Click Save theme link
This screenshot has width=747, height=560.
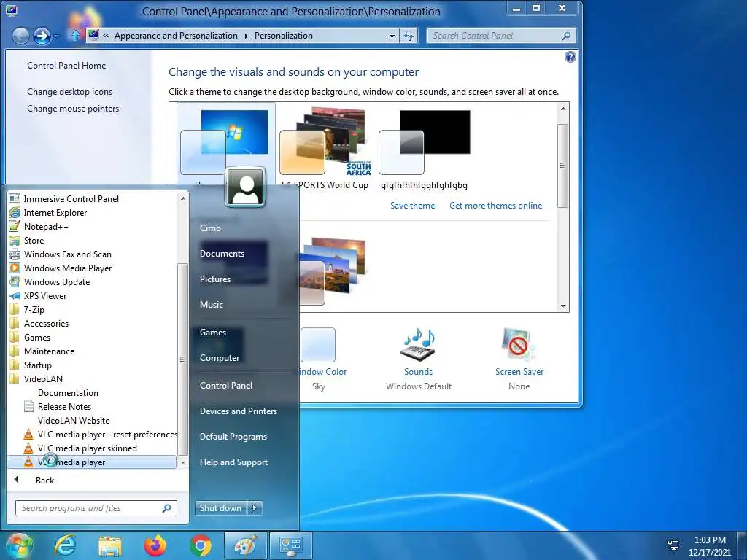[x=413, y=205]
